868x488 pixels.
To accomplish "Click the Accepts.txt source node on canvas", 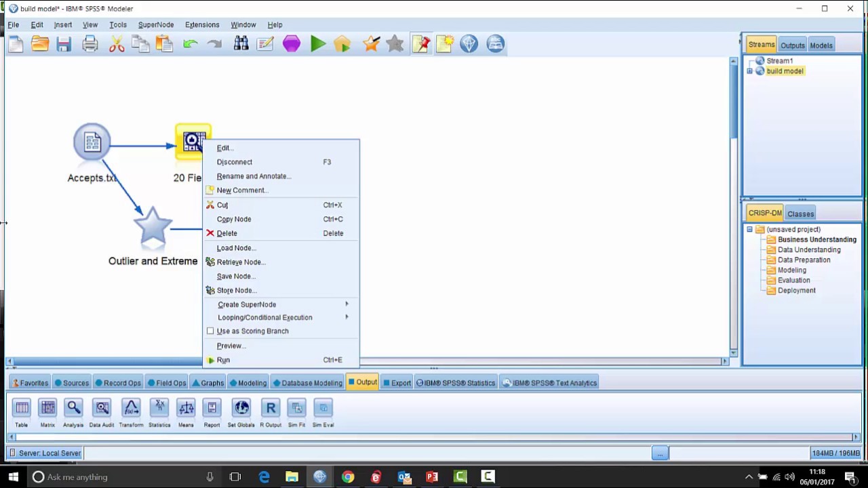I will 92,142.
